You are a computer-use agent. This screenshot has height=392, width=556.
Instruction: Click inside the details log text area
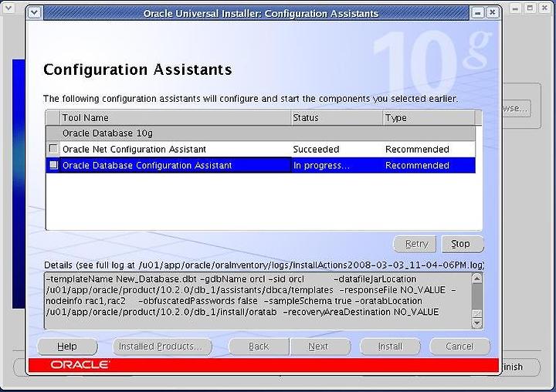click(x=258, y=300)
